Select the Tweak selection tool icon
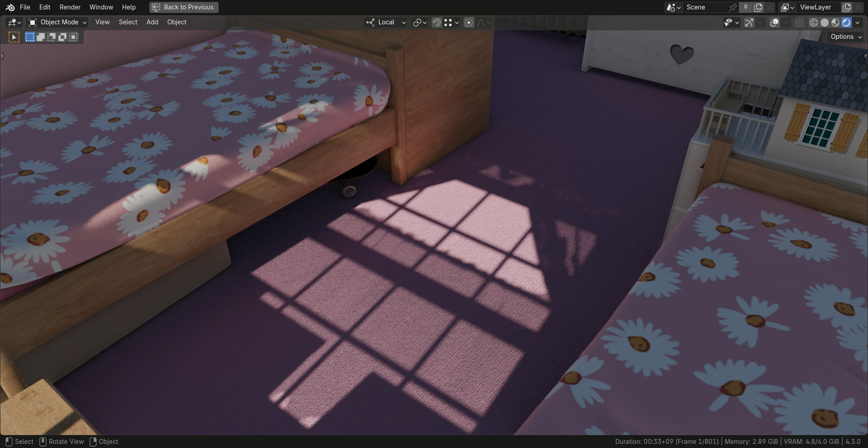 pyautogui.click(x=14, y=37)
